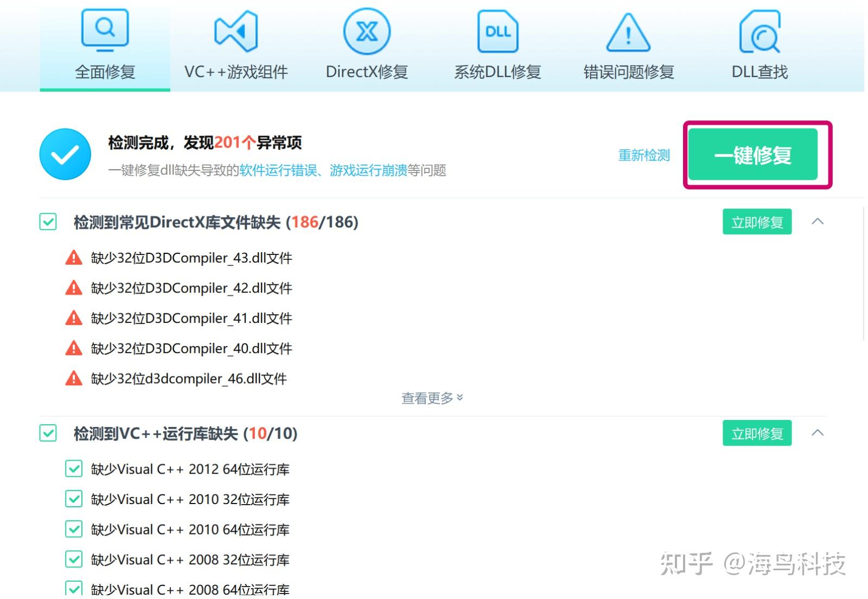Expand 查看更多 to show more items

coord(431,397)
